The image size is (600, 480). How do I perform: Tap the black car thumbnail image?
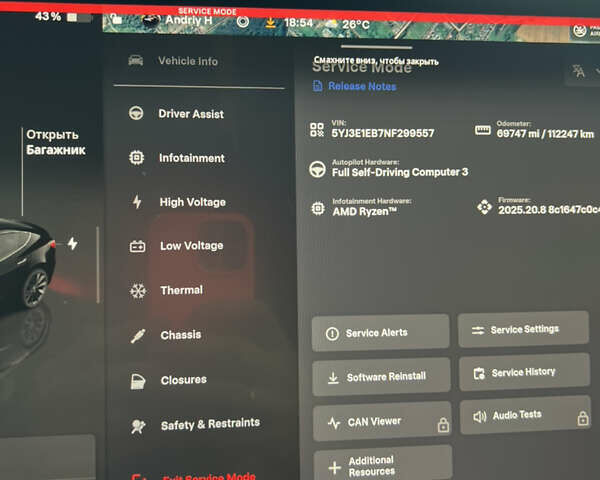coord(26,264)
